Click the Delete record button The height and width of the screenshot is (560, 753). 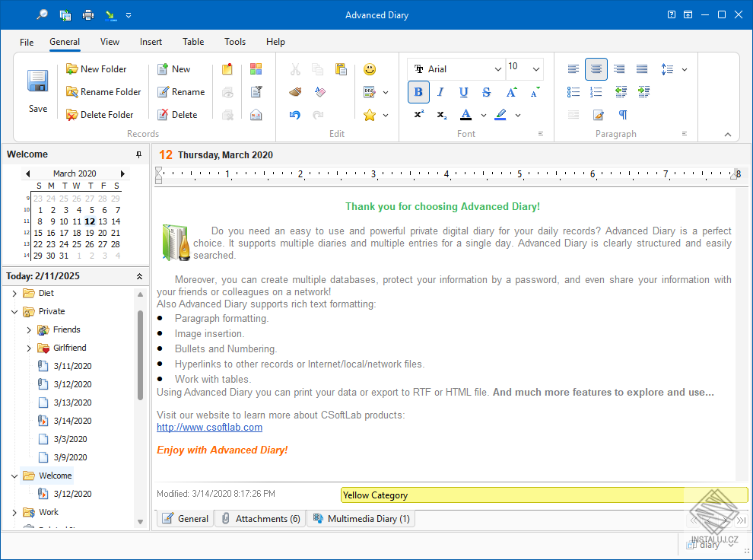point(177,115)
